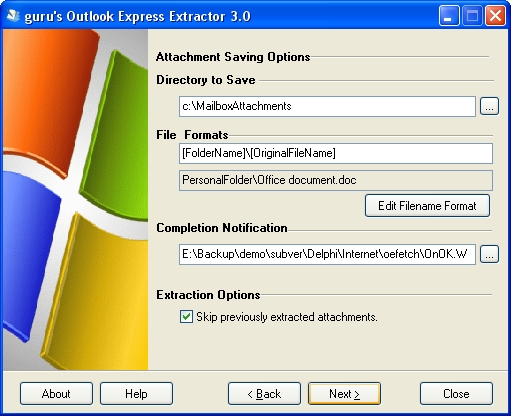Viewport: 511px width, 416px height.
Task: Minimize the Outlook Express Extractor window
Action: 449,16
